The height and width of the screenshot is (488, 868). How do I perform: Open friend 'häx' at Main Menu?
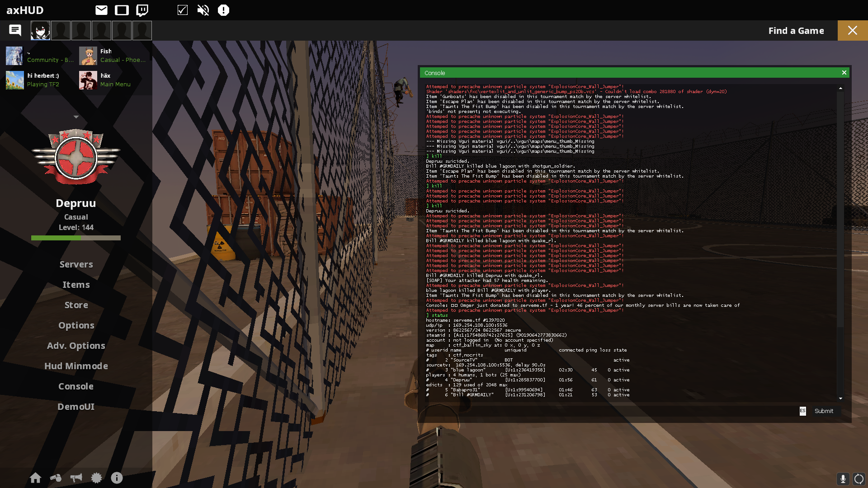(113, 80)
